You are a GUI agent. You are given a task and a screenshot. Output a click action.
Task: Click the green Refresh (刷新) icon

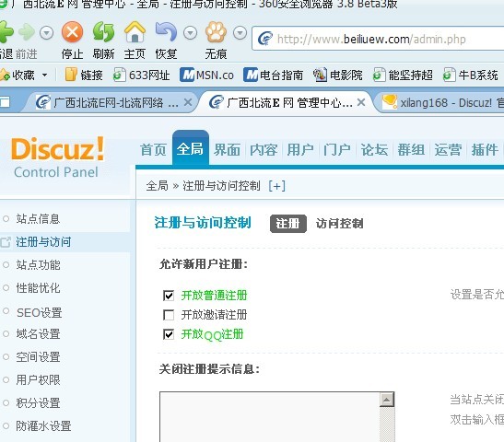103,32
